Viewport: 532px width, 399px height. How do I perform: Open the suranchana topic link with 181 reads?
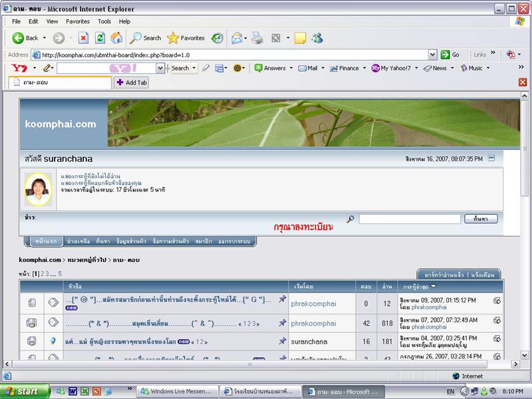(x=120, y=341)
